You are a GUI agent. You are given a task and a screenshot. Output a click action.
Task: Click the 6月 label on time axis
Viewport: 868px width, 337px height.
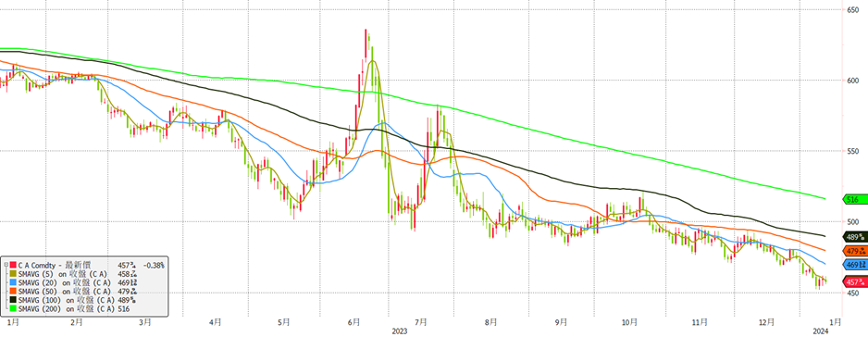[x=354, y=321]
